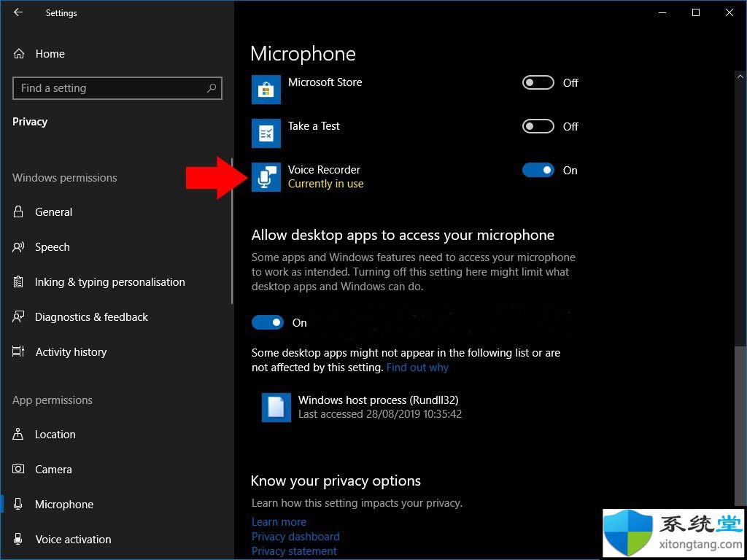Focus the Find a setting search box

click(117, 88)
